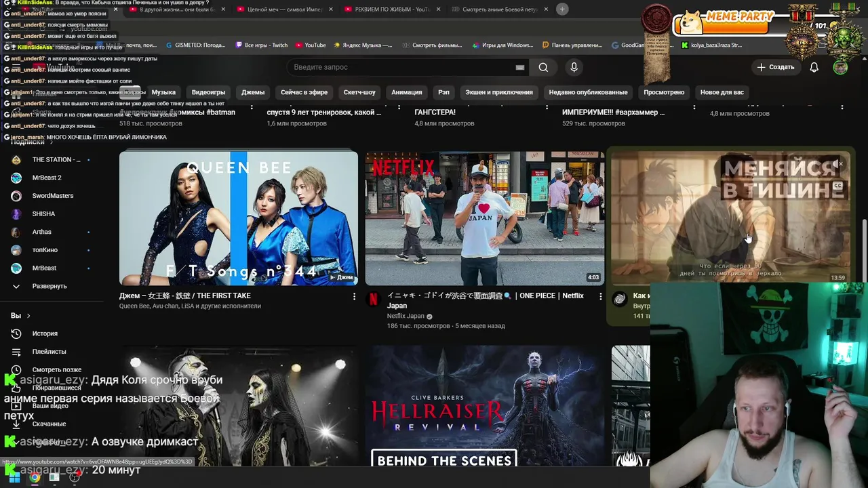The width and height of the screenshot is (868, 488).
Task: Select the 'Новое для вас' filter chip
Action: click(x=722, y=92)
